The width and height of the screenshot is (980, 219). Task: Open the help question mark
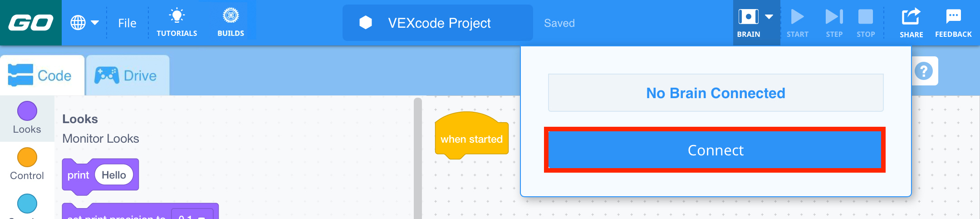point(924,71)
